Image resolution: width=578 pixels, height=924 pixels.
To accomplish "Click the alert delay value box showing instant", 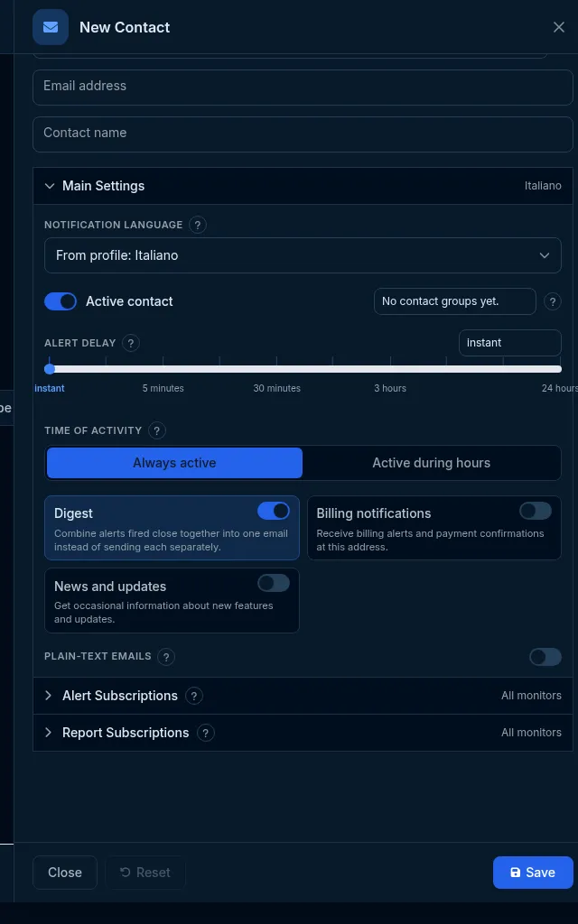I will (x=510, y=343).
